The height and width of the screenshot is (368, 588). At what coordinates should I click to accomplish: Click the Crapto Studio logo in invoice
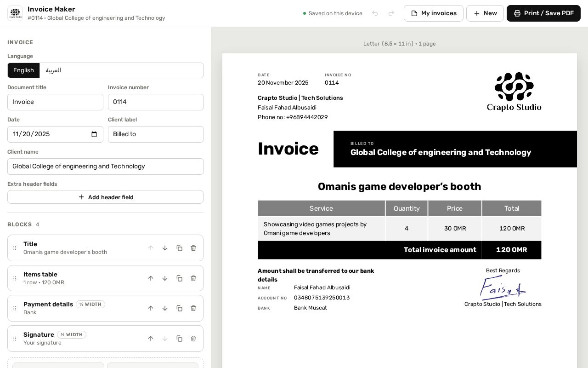point(514,92)
